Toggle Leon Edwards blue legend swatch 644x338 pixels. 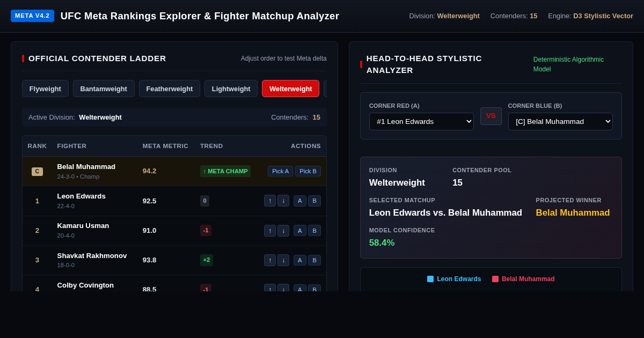coord(430,279)
